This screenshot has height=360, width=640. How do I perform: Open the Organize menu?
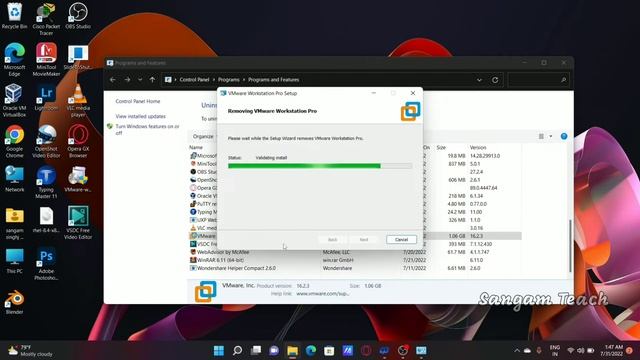click(x=203, y=136)
